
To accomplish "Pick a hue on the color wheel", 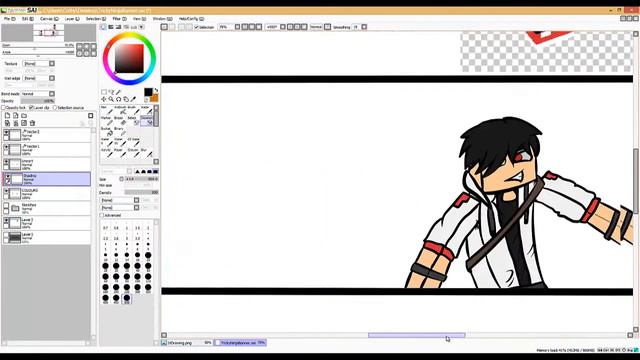I will (129, 36).
